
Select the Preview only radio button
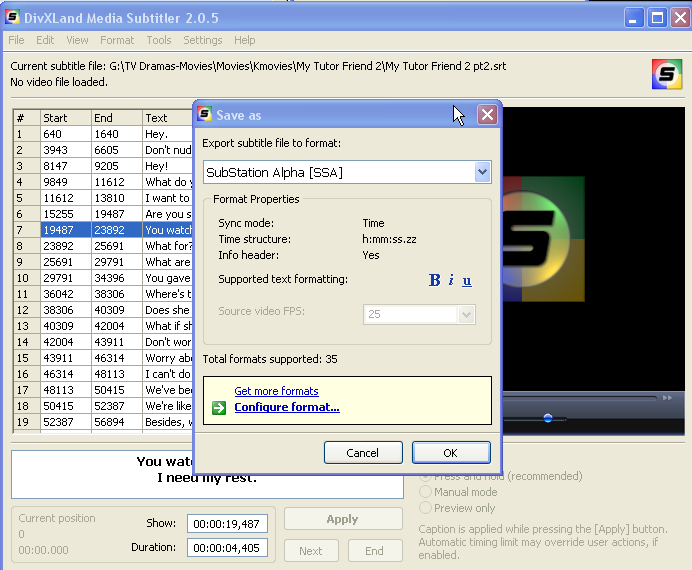(426, 508)
